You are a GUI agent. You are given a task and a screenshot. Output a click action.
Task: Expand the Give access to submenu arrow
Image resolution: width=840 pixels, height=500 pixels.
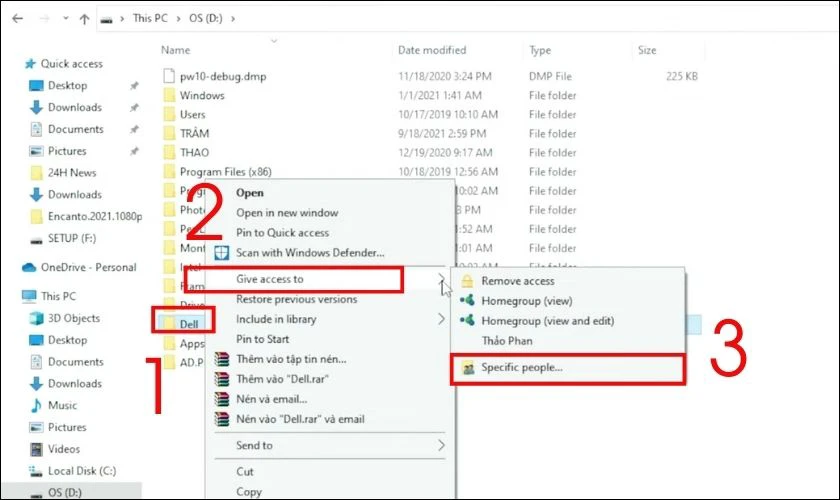coord(441,280)
